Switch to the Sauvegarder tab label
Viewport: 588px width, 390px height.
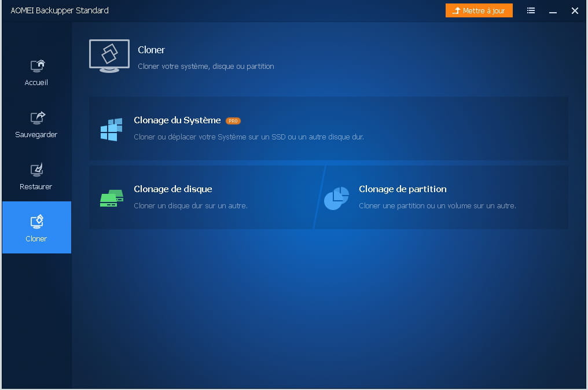(x=36, y=135)
